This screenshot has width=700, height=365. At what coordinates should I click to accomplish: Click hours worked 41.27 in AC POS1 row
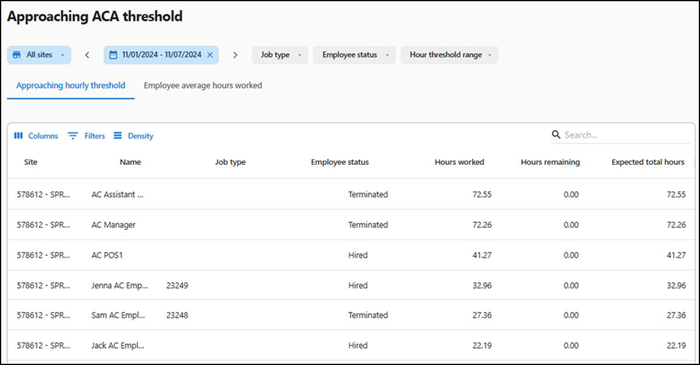pyautogui.click(x=482, y=255)
